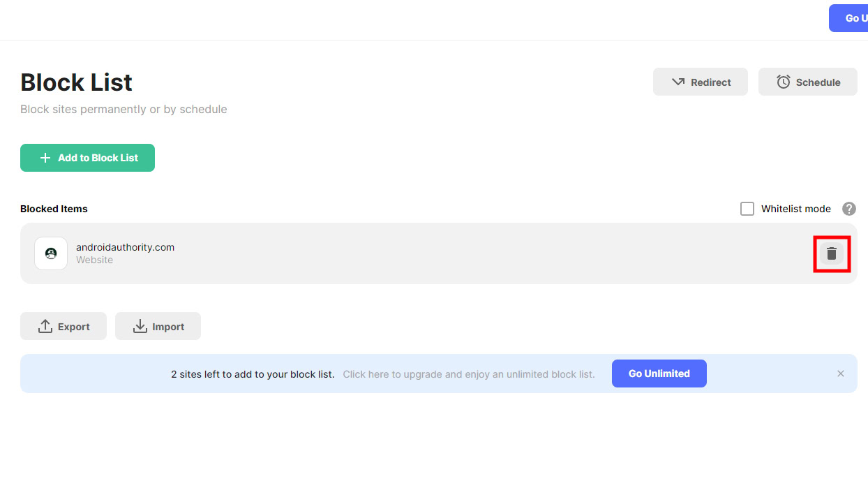This screenshot has height=488, width=868.
Task: Select the androidauthority.com entry text
Action: tap(125, 247)
